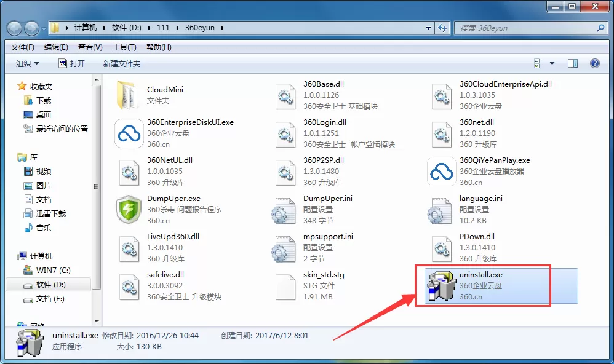
Task: Select the LiveUpd360.dll file icon
Action: 129,249
